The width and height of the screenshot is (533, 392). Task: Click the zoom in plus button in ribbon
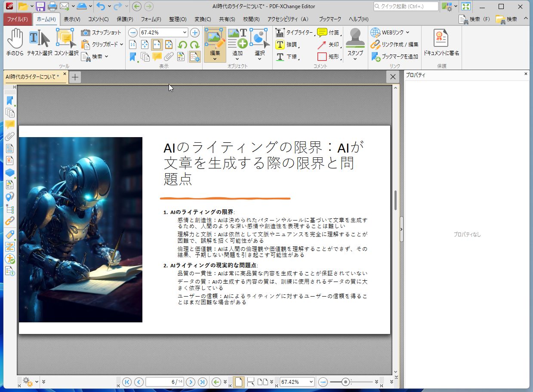pyautogui.click(x=195, y=33)
